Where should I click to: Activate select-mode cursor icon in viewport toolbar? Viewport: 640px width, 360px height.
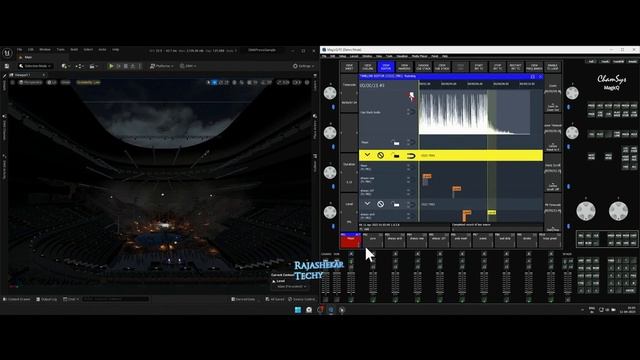(209, 82)
